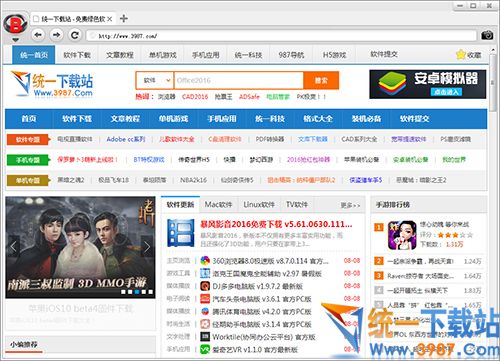500x361 pixels.
Task: Click the DJ多多电脑版 app icon
Action: point(205,286)
